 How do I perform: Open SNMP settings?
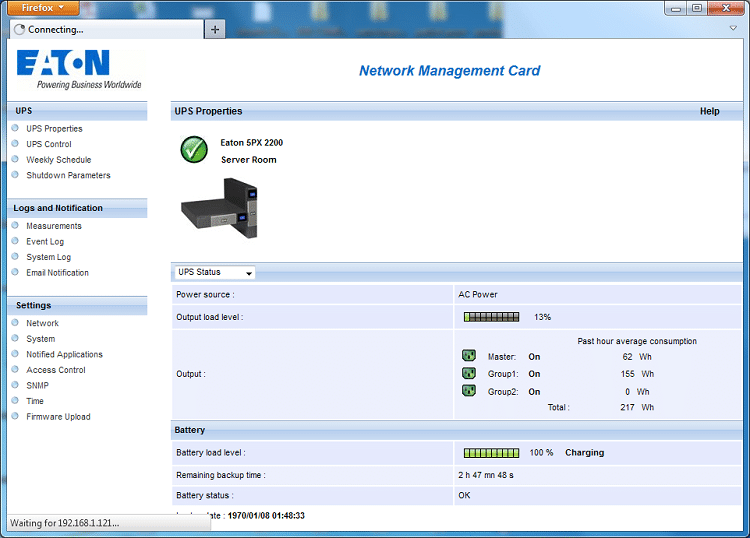coord(37,385)
